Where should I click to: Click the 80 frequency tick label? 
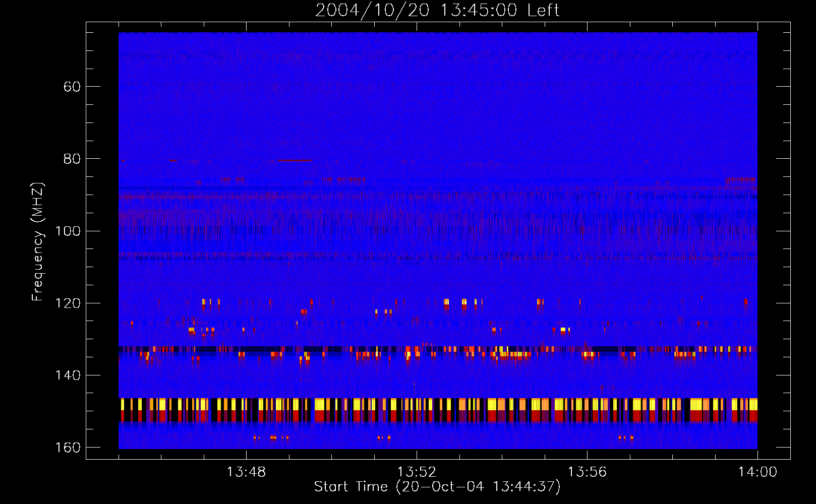(72, 159)
